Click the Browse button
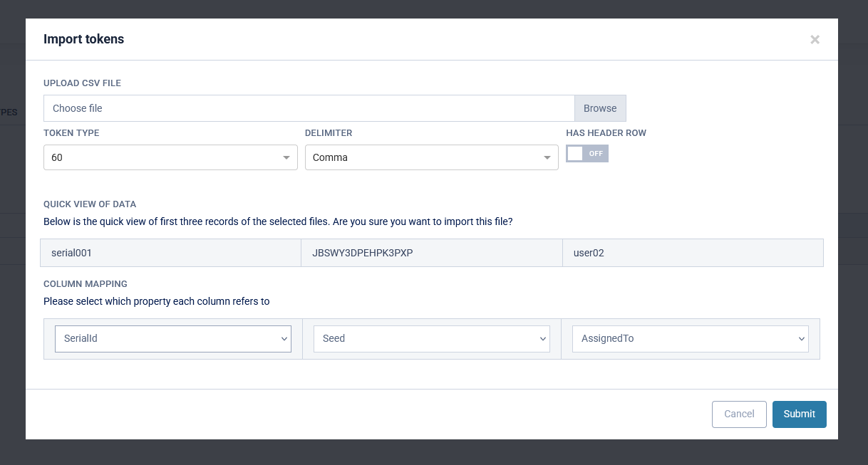Image resolution: width=868 pixels, height=465 pixels. (x=599, y=108)
